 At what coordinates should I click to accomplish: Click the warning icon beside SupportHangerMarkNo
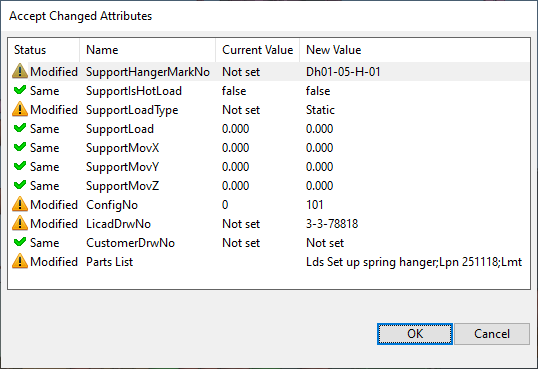[20, 71]
